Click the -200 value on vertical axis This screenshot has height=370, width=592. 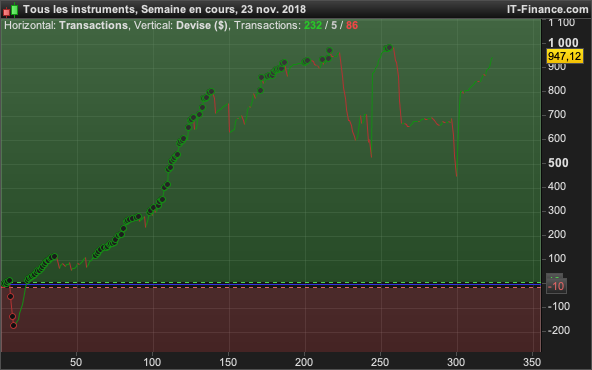pos(559,330)
